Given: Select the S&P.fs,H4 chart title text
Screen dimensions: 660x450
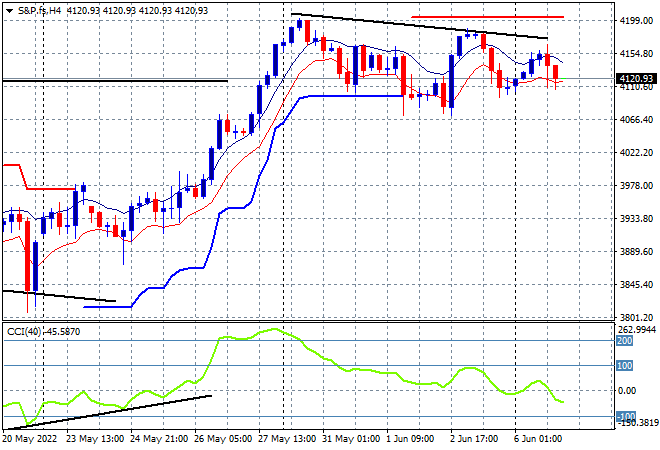Looking at the screenshot, I should tap(40, 11).
